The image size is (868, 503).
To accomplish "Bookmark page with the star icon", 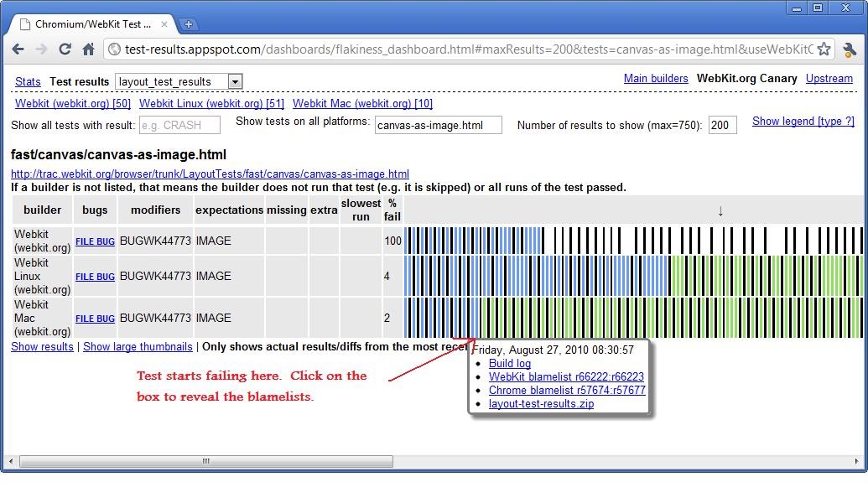I will [824, 49].
